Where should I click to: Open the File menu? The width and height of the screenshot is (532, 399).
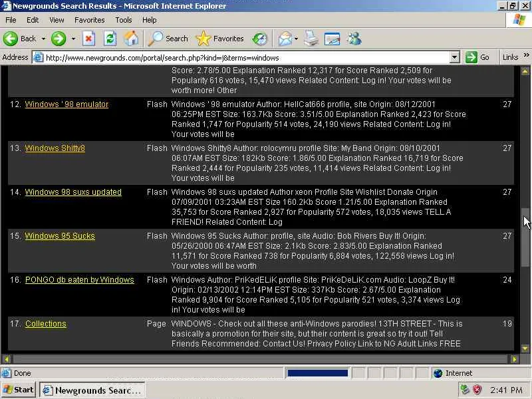(x=11, y=20)
